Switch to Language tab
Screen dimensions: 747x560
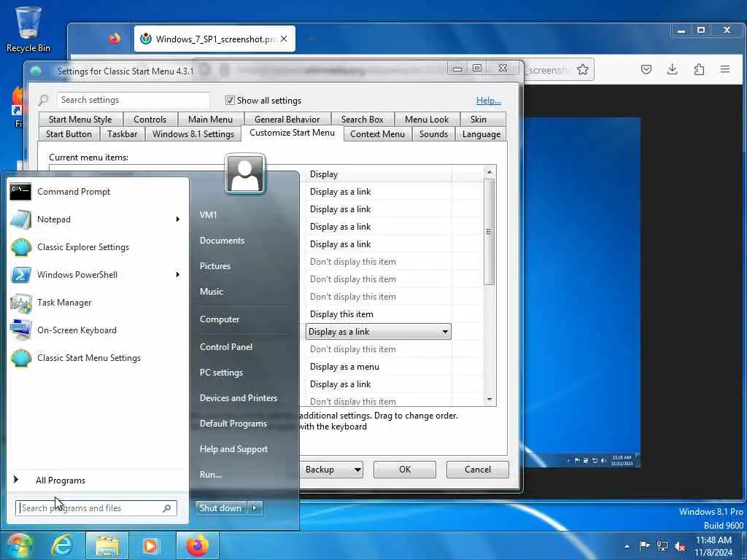tap(481, 134)
